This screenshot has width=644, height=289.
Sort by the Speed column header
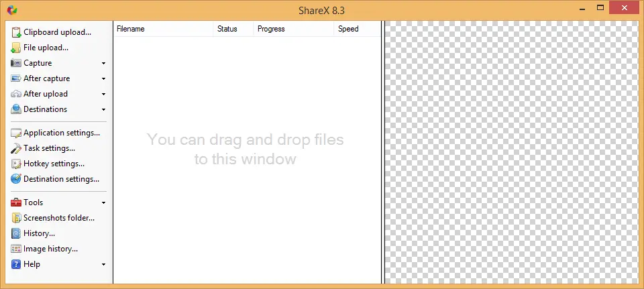point(357,29)
